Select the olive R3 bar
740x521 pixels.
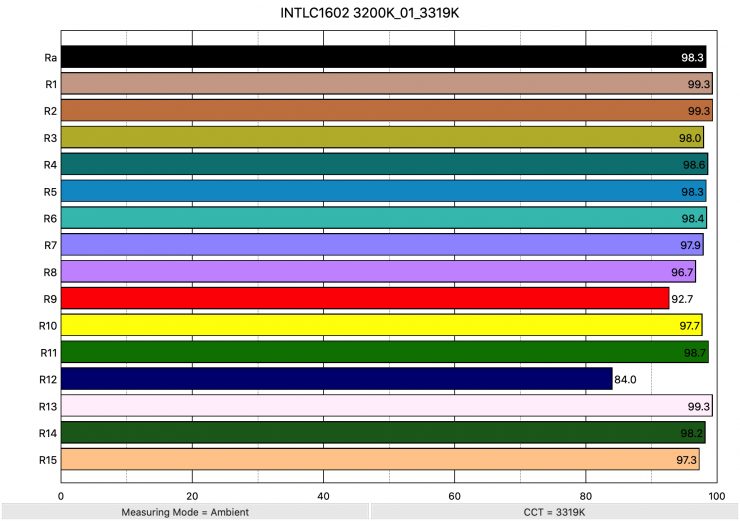click(x=382, y=137)
